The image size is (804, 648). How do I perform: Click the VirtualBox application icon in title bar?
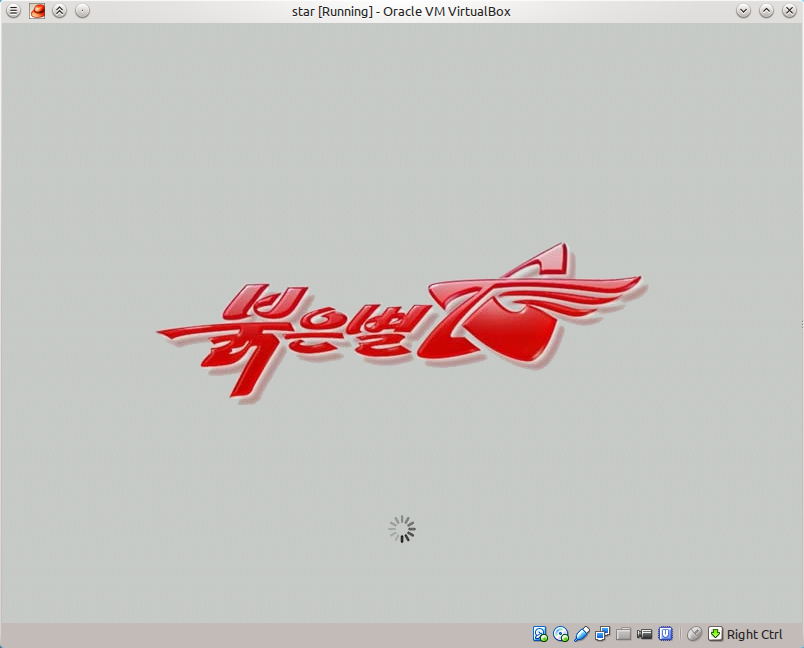pos(37,11)
